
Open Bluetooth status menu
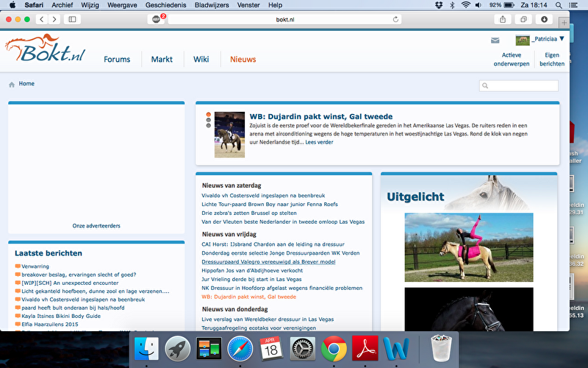pyautogui.click(x=452, y=5)
